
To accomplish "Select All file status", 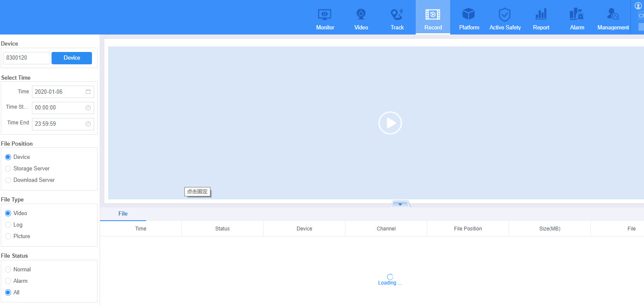I will tap(8, 293).
